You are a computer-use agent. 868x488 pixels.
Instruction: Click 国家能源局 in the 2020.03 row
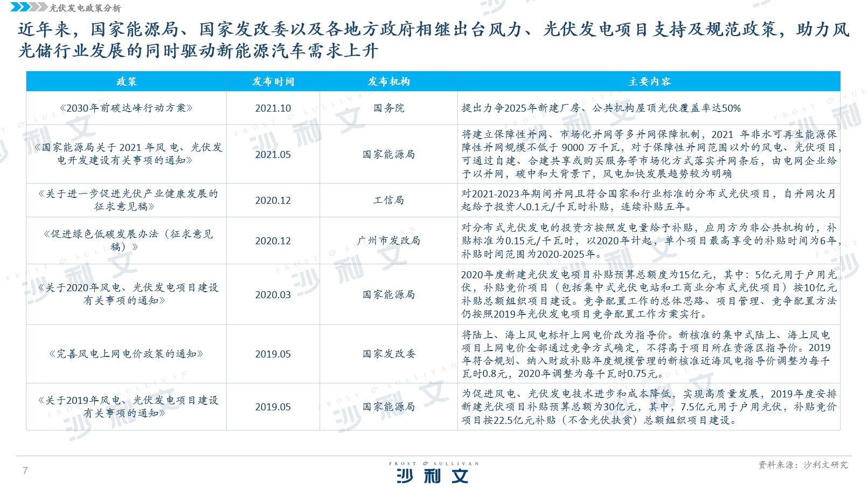coord(389,294)
